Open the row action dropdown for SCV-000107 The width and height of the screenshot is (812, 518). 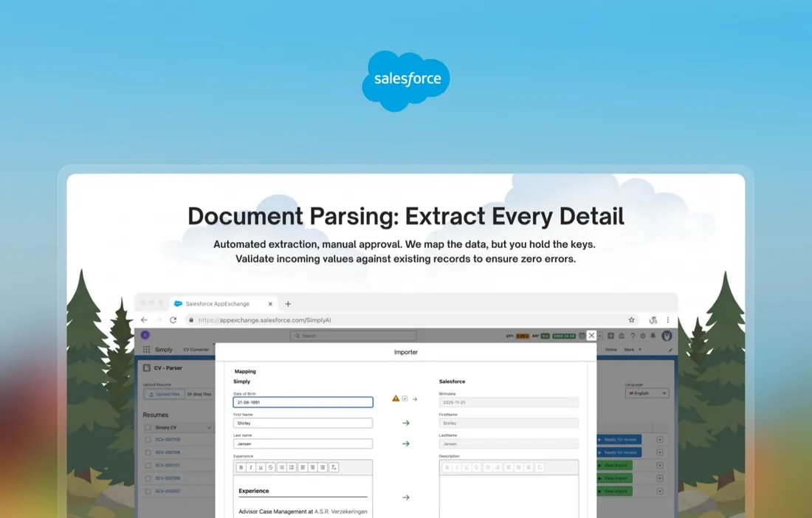(660, 465)
